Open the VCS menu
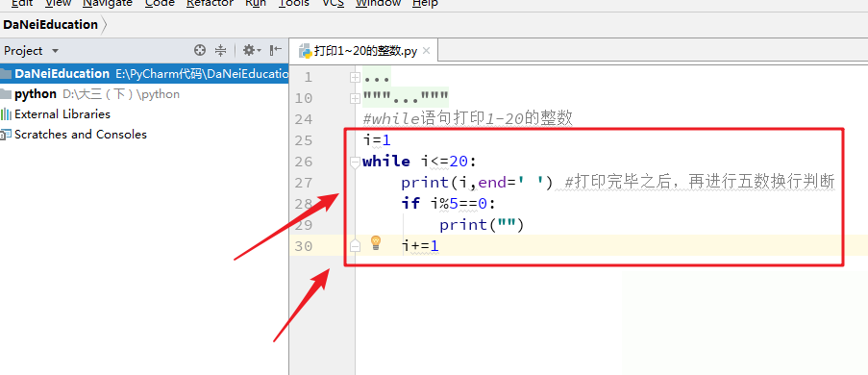The width and height of the screenshot is (868, 375). click(334, 3)
